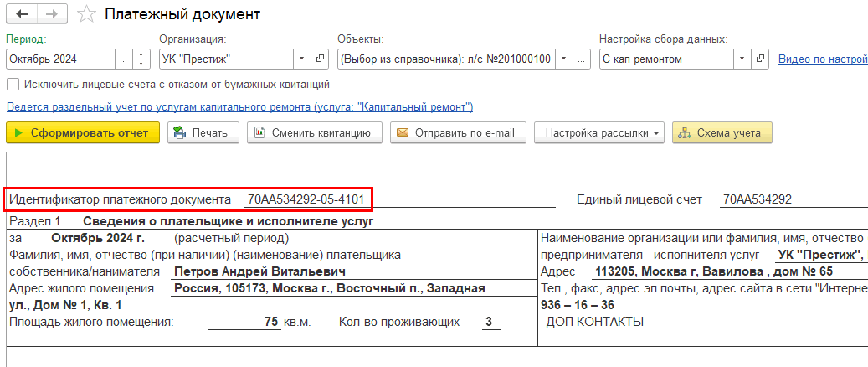868x367 pixels.
Task: Click Печать with the printer icon
Action: point(203,132)
